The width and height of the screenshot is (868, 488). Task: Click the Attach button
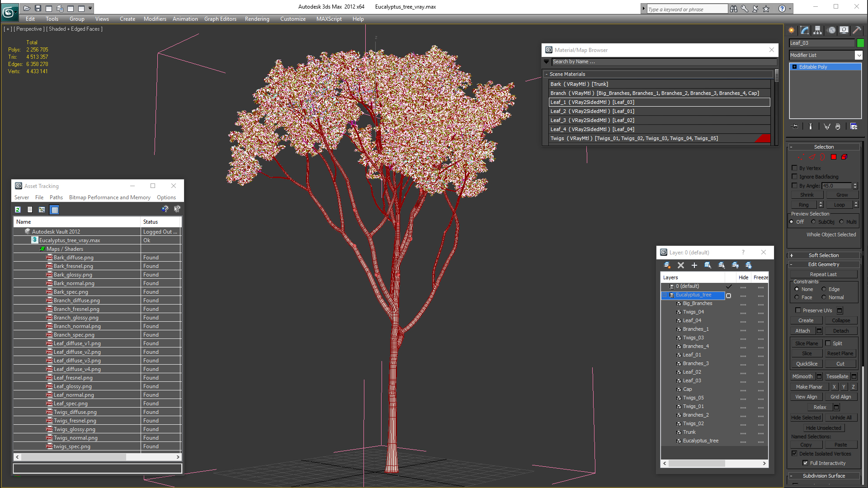pos(802,331)
